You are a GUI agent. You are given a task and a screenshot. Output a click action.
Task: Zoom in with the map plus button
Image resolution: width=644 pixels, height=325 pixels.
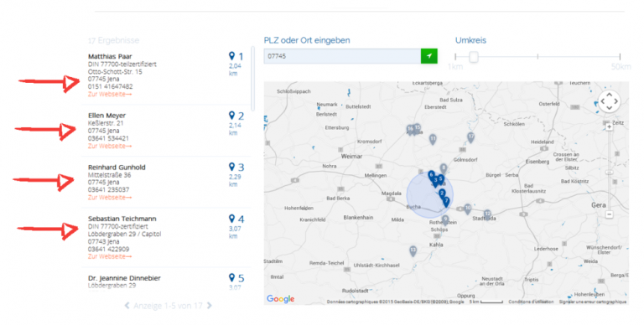(x=609, y=126)
